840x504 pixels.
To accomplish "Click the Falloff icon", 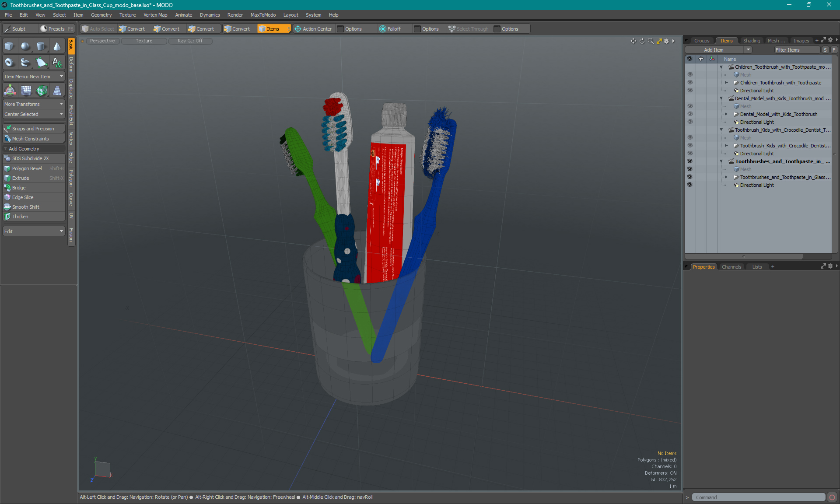I will pos(383,29).
